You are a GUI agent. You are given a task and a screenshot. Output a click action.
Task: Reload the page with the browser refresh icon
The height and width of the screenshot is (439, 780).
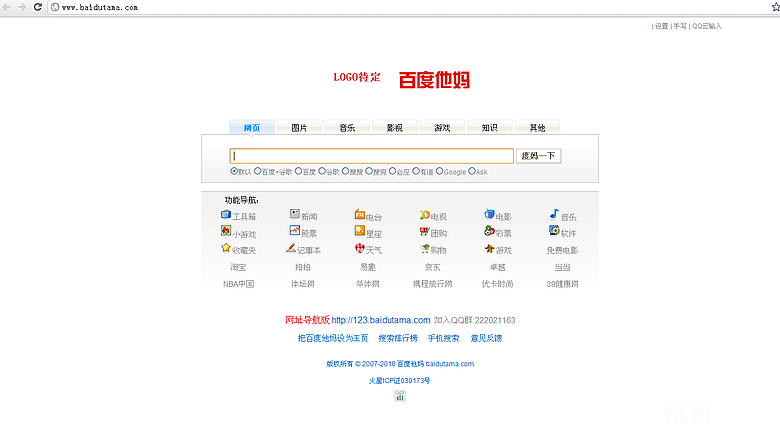37,7
